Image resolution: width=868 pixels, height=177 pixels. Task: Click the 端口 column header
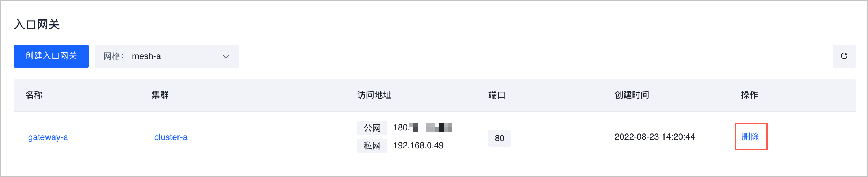tap(497, 95)
